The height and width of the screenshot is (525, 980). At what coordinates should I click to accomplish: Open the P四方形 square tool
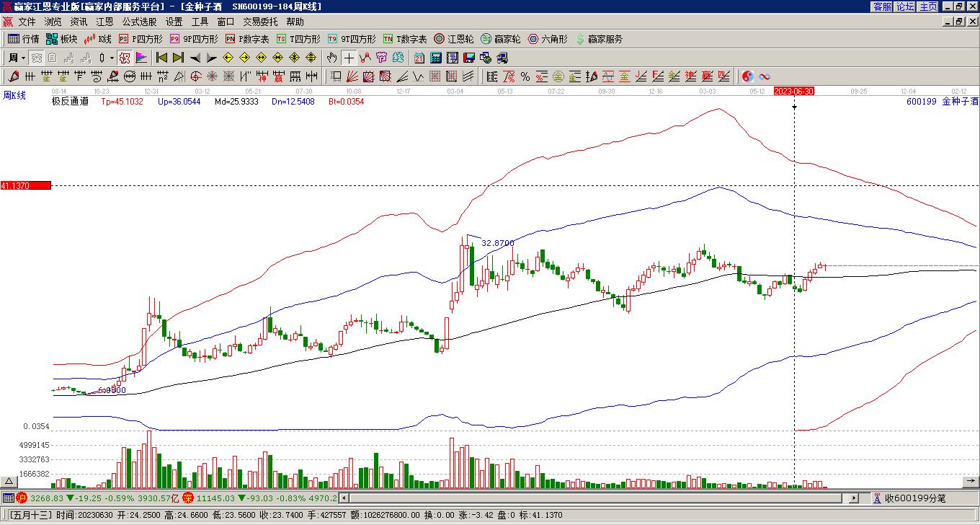141,39
